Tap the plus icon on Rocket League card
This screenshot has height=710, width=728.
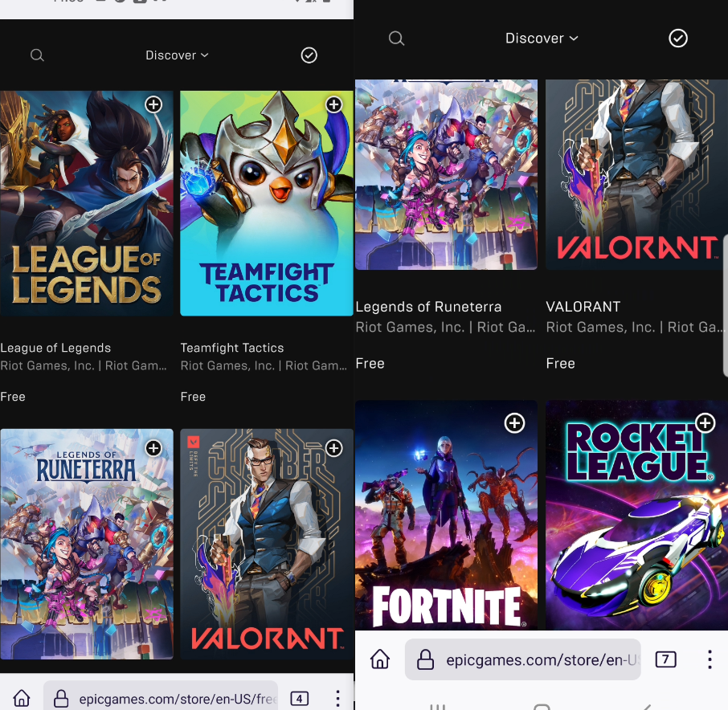tap(706, 423)
